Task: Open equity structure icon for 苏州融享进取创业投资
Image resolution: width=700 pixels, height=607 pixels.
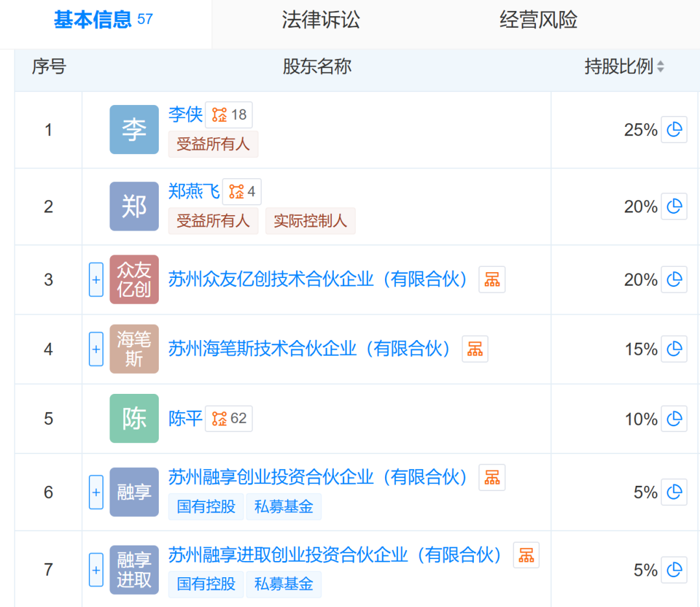Action: (x=526, y=555)
